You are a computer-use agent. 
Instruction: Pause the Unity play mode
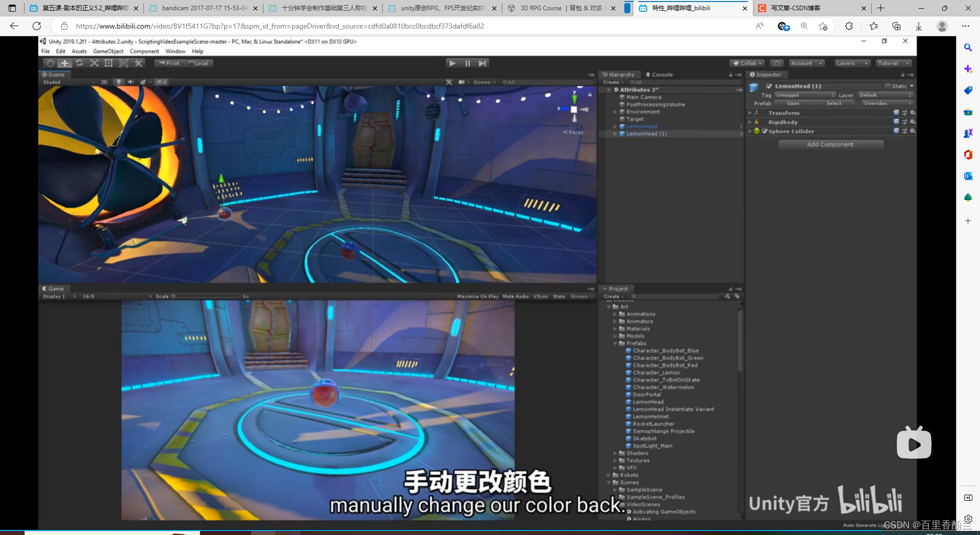coord(468,63)
